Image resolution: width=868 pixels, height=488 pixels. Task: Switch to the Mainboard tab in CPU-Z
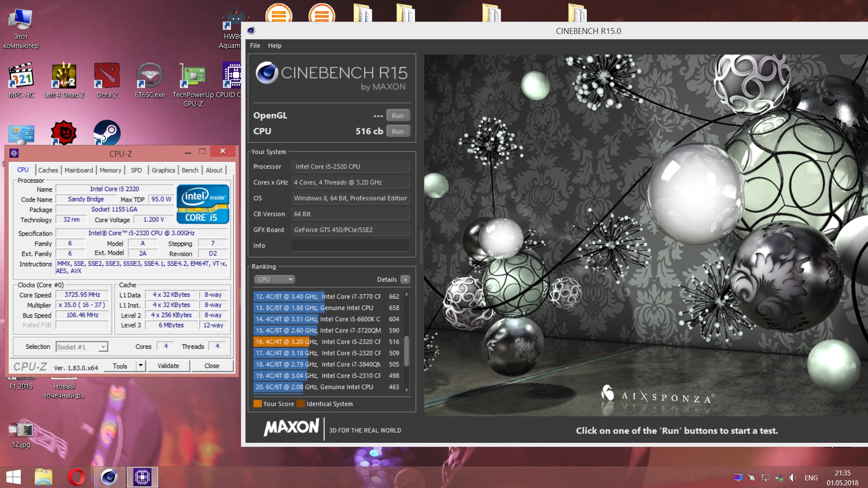pos(79,170)
